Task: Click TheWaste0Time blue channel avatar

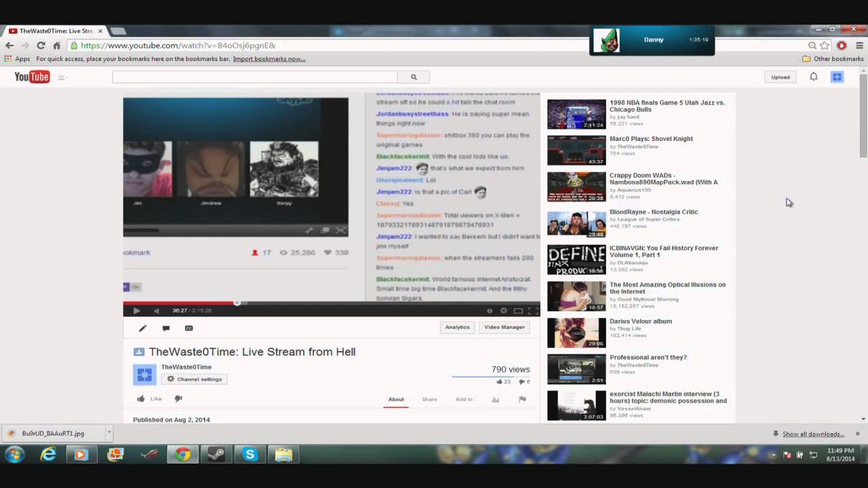Action: click(144, 374)
